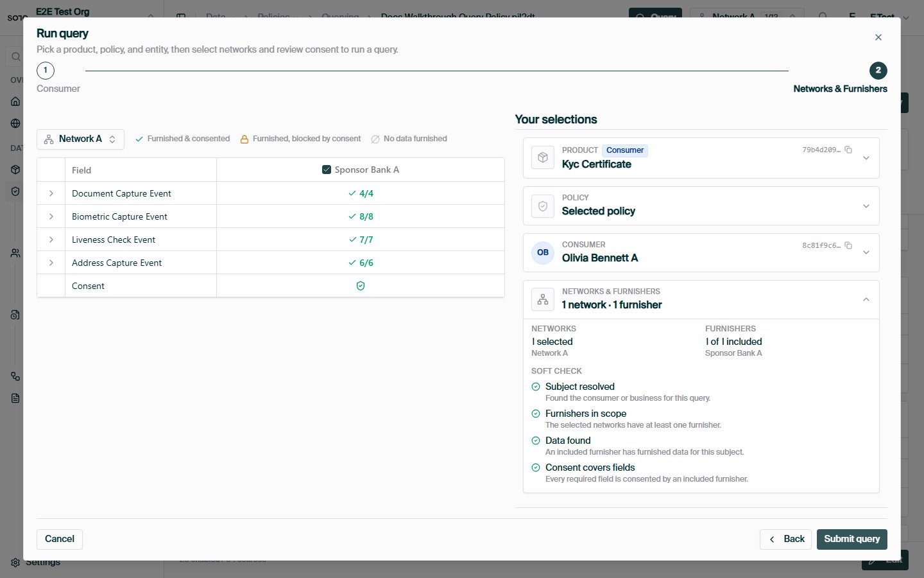Click the product cube icon

click(x=543, y=157)
